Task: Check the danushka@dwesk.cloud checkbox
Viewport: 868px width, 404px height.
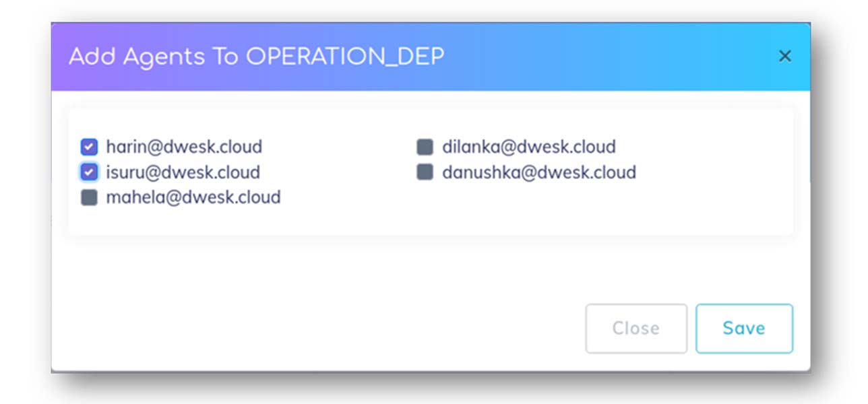Action: 425,172
